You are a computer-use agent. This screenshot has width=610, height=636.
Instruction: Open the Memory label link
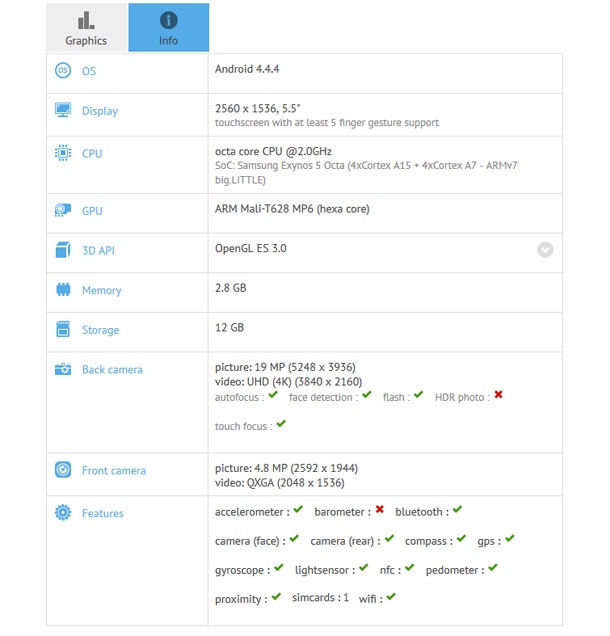[102, 290]
